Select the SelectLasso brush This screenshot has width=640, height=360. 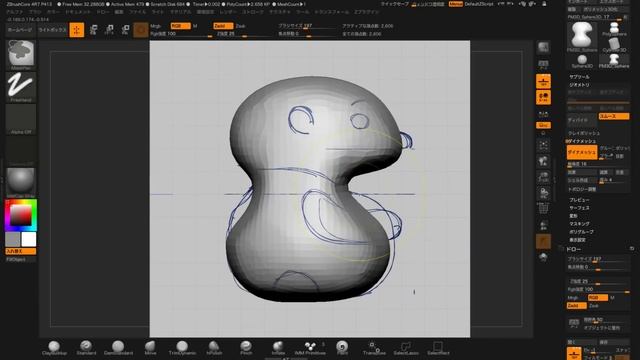pos(406,348)
